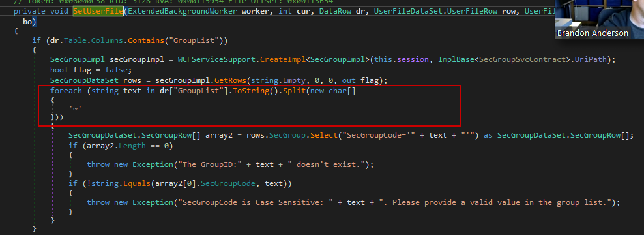Click the CreateImpl method call
This screenshot has width=644, height=235.
(283, 59)
